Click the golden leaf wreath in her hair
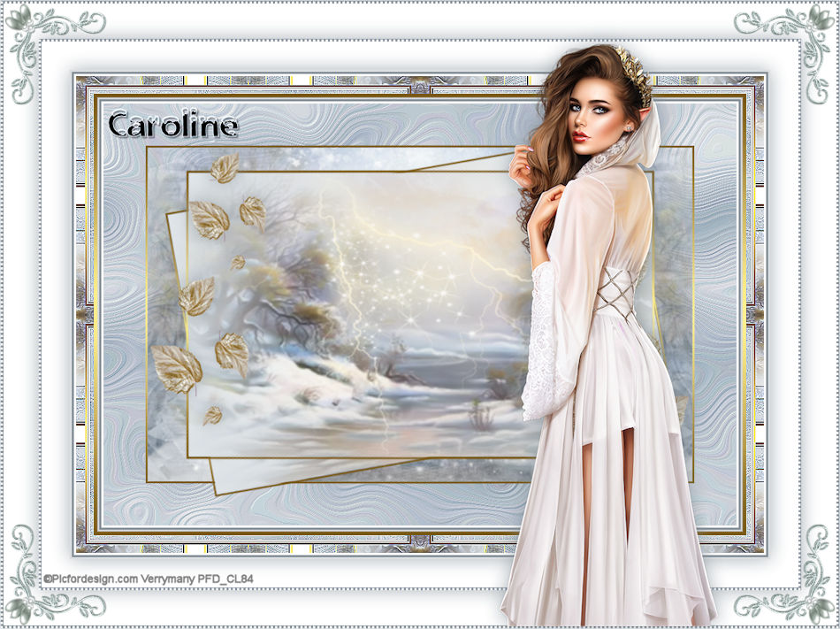The height and width of the screenshot is (629, 840). coord(636,75)
